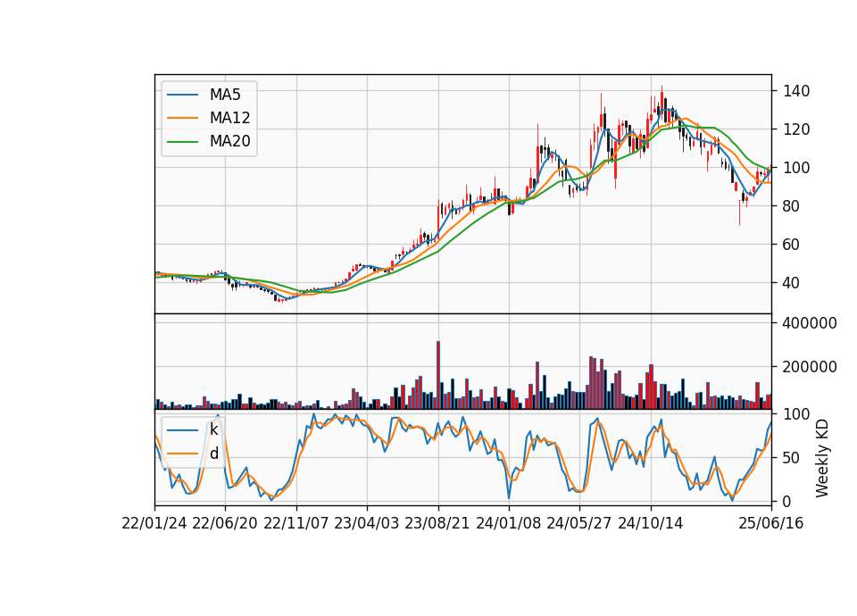Click the MA5 legend label
The height and width of the screenshot is (616, 857).
tap(225, 95)
